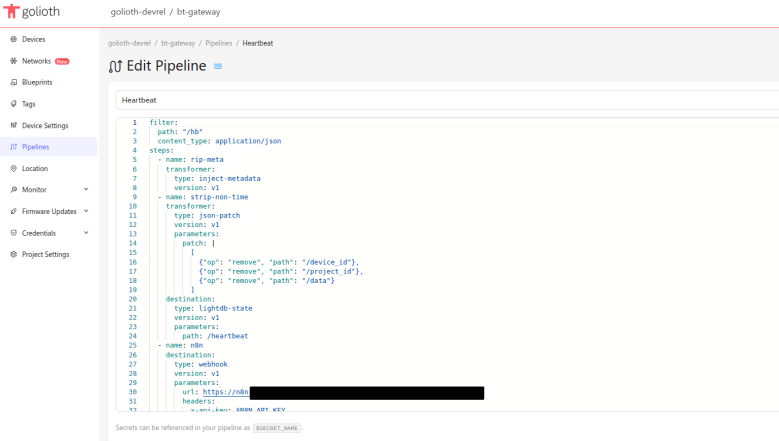This screenshot has width=779, height=441.
Task: Click the $SECRET_NAME hint code
Action: point(277,428)
